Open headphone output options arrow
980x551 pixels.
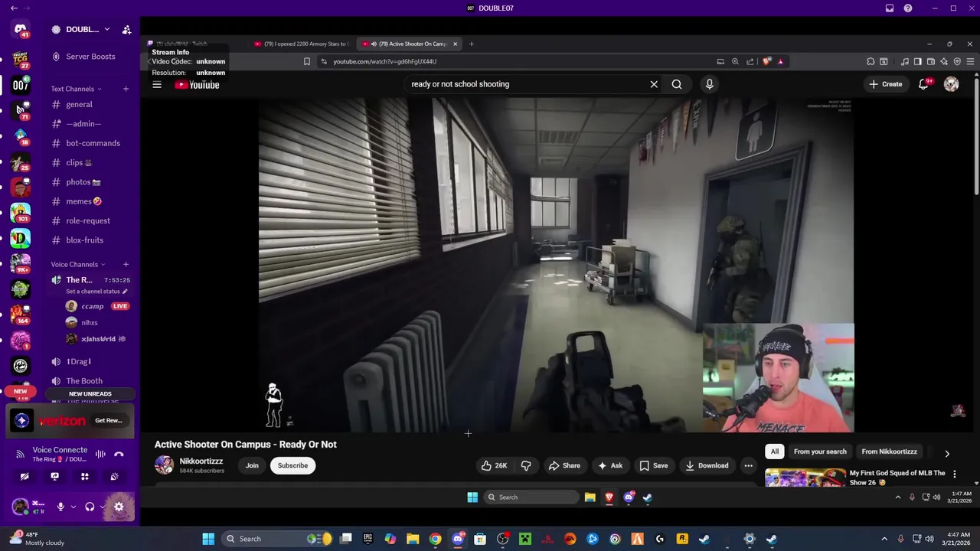103,507
